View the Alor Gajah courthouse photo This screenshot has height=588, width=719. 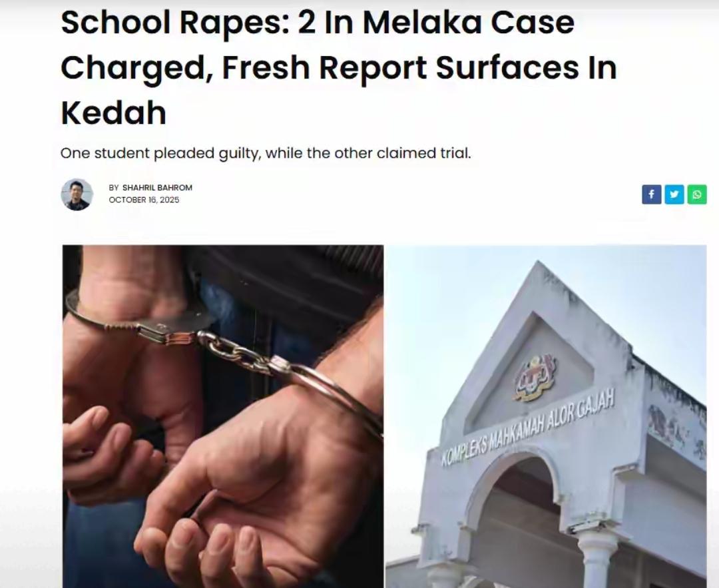pyautogui.click(x=546, y=416)
